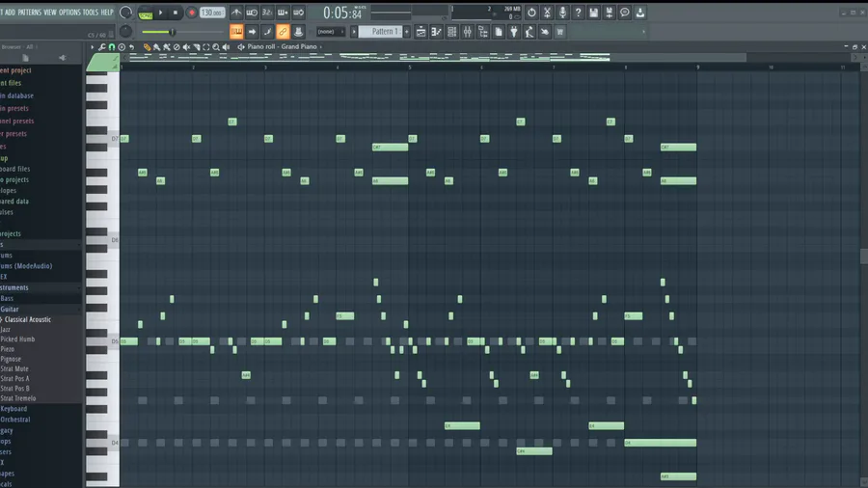Click the download arrow icon
This screenshot has width=868, height=488.
click(x=640, y=13)
